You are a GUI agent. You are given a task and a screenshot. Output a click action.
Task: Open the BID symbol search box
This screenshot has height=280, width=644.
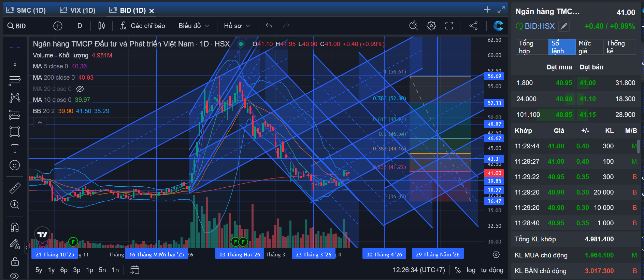17,26
